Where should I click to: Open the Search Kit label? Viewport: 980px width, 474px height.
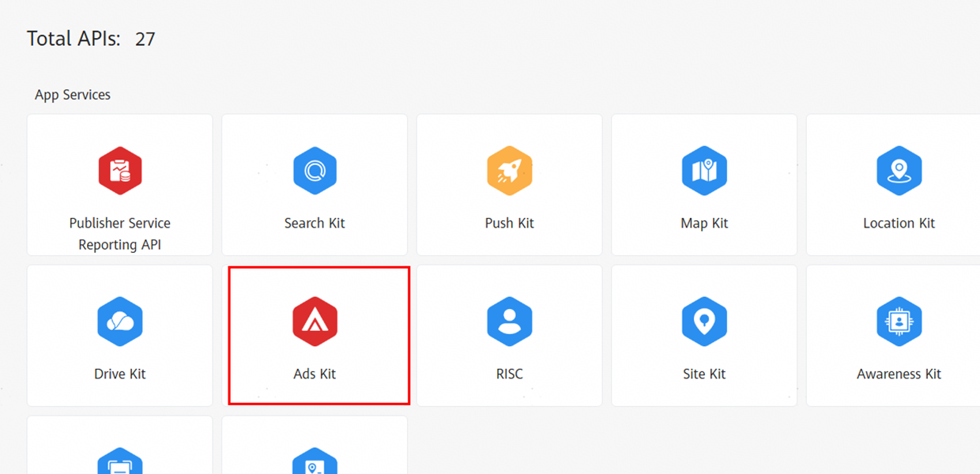click(x=315, y=224)
